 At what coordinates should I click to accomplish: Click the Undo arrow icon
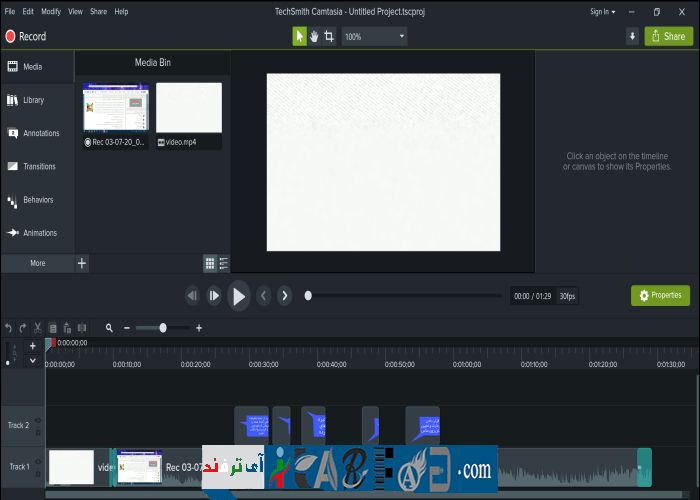point(9,328)
